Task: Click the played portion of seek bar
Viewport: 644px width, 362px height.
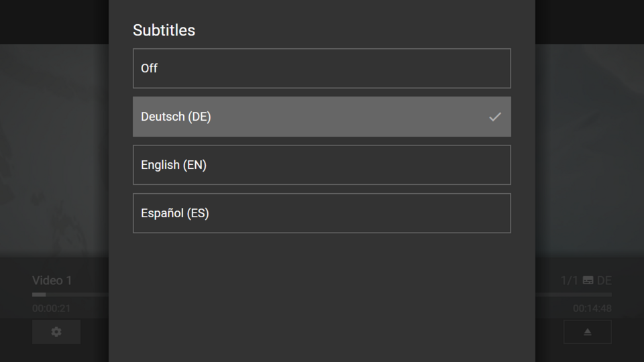Action: click(38, 294)
